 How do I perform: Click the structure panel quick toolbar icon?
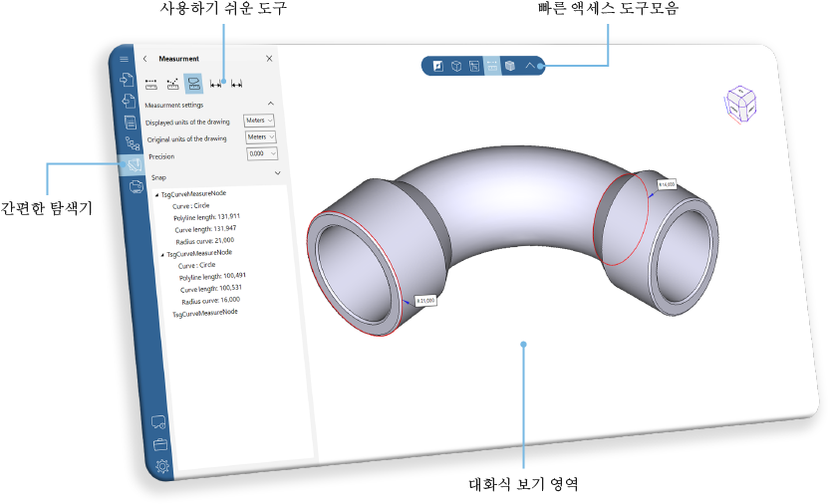coord(474,66)
